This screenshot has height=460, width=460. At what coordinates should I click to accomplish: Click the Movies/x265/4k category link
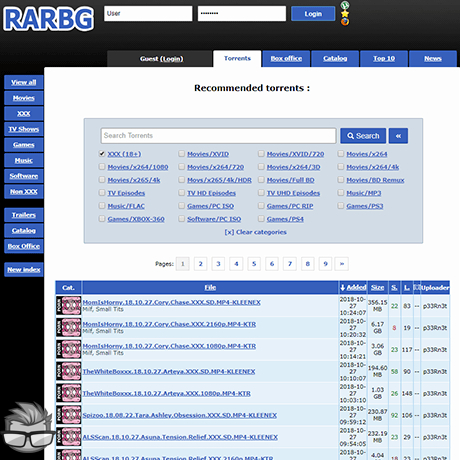(x=134, y=180)
